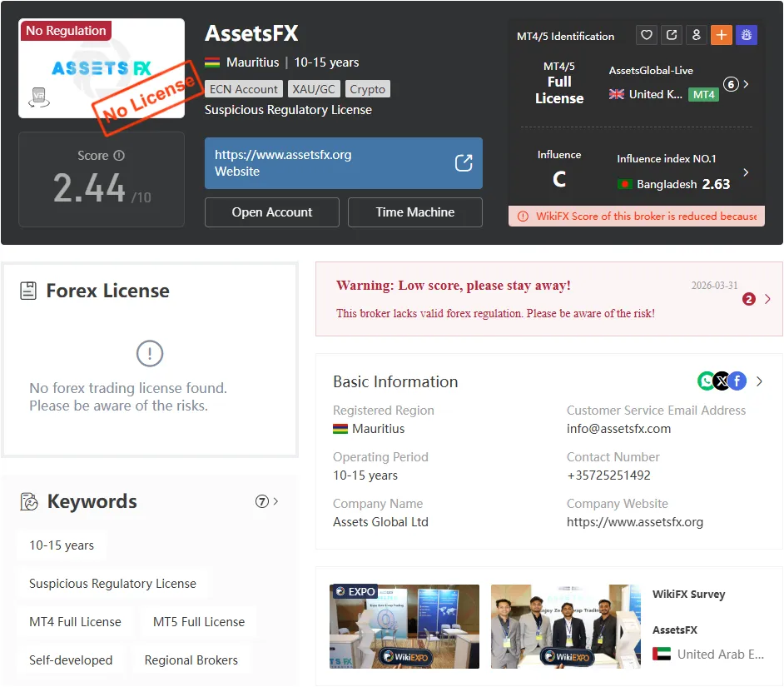Open the Facebook social icon

[737, 381]
